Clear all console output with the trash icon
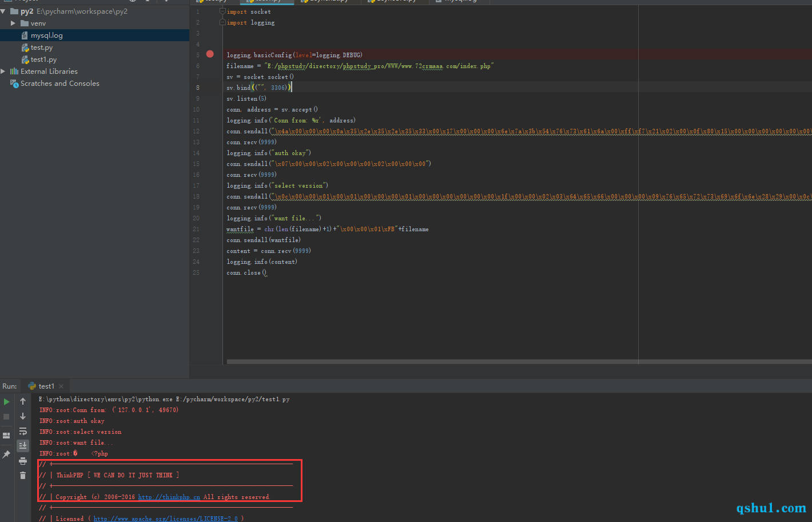The width and height of the screenshot is (812, 522). pos(23,476)
